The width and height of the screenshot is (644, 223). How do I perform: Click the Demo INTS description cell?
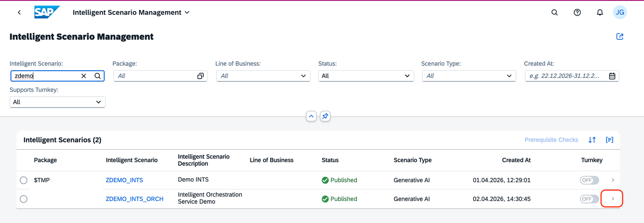193,180
